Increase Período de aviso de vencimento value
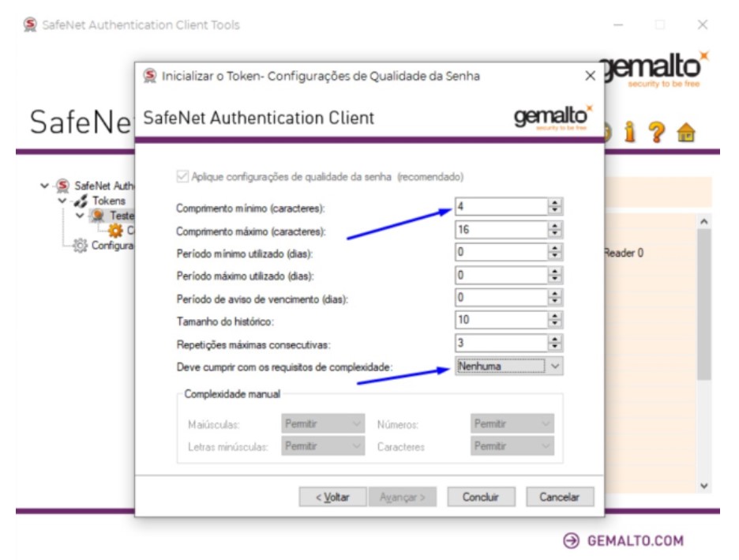 click(x=555, y=294)
